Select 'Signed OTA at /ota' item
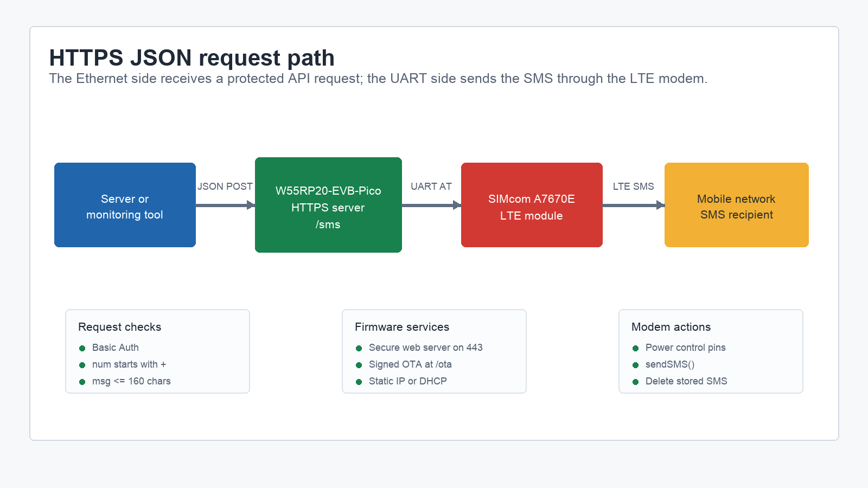 (410, 364)
